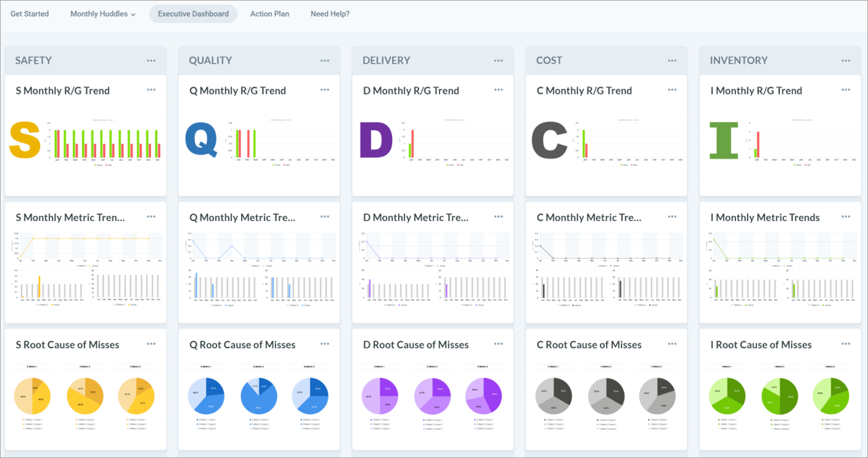868x458 pixels.
Task: Click a yellow legend color swatch in S Root Cause of Misses
Action: 23,419
